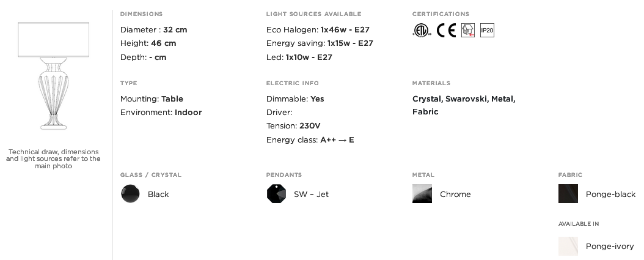Click the indoor house certification icon
Viewport: 644px width, 260px height.
point(468,31)
